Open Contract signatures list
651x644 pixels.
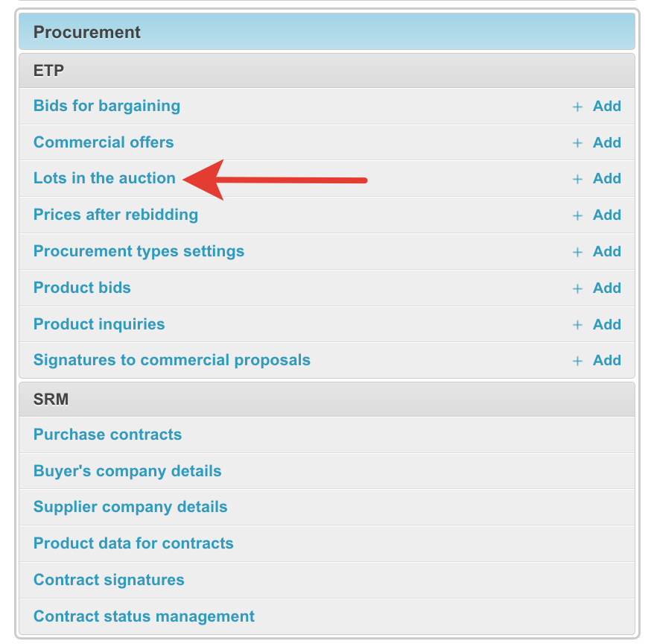click(109, 580)
